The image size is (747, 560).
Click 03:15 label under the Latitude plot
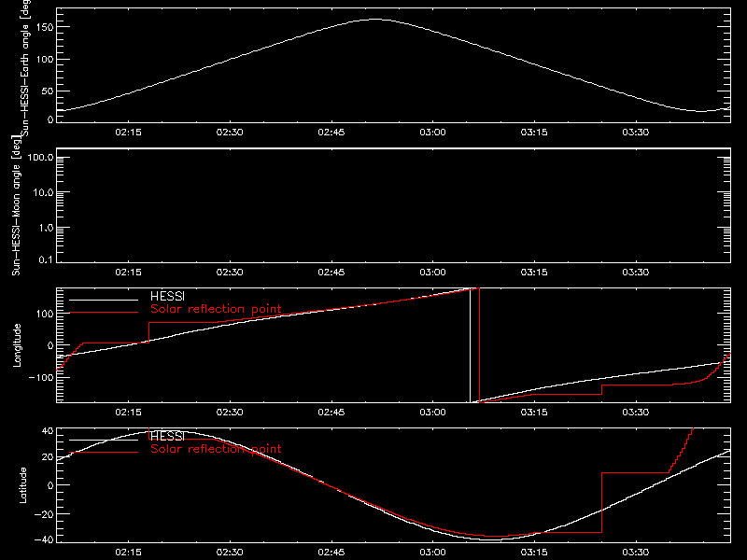(x=534, y=553)
